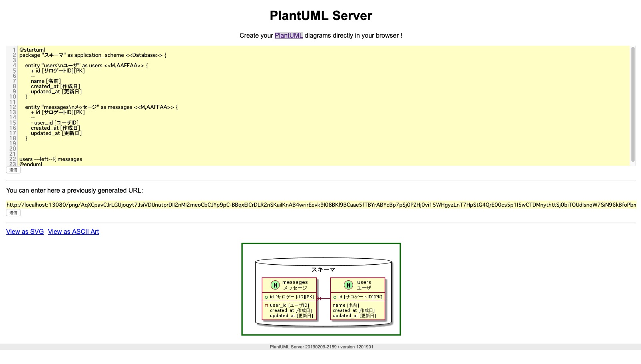Click the PlantUML Server version text in the footer
This screenshot has height=364, width=641.
[321, 346]
